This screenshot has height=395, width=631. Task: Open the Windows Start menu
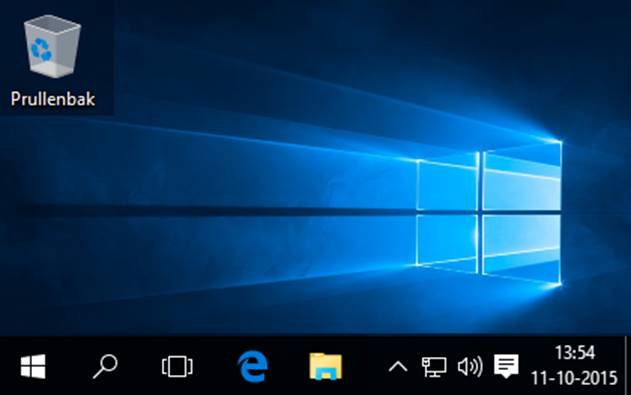(33, 366)
